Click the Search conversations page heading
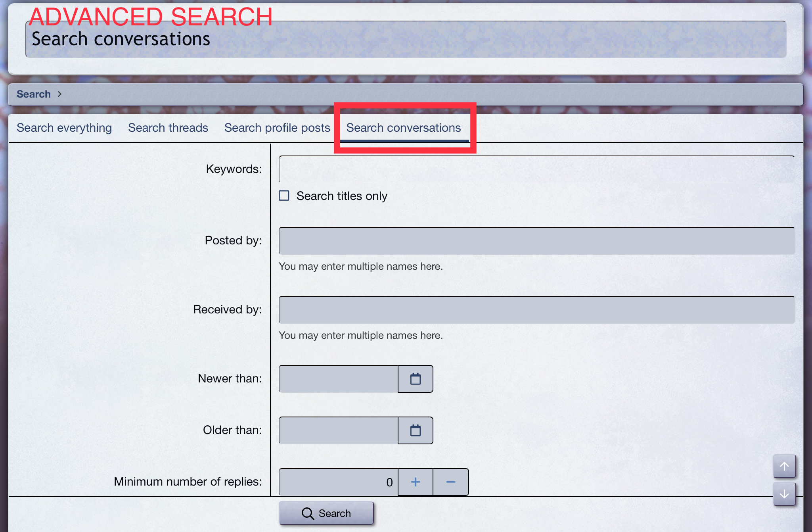This screenshot has width=812, height=532. [121, 39]
